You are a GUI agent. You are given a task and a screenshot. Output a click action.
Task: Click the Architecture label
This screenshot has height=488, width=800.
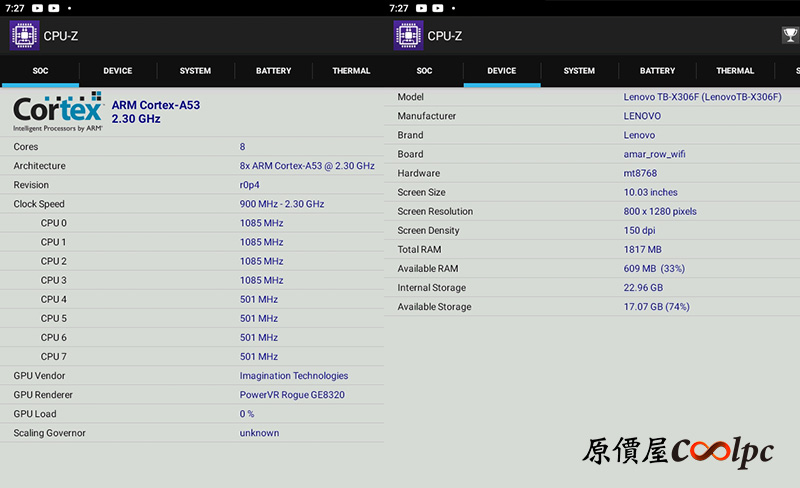pyautogui.click(x=39, y=166)
